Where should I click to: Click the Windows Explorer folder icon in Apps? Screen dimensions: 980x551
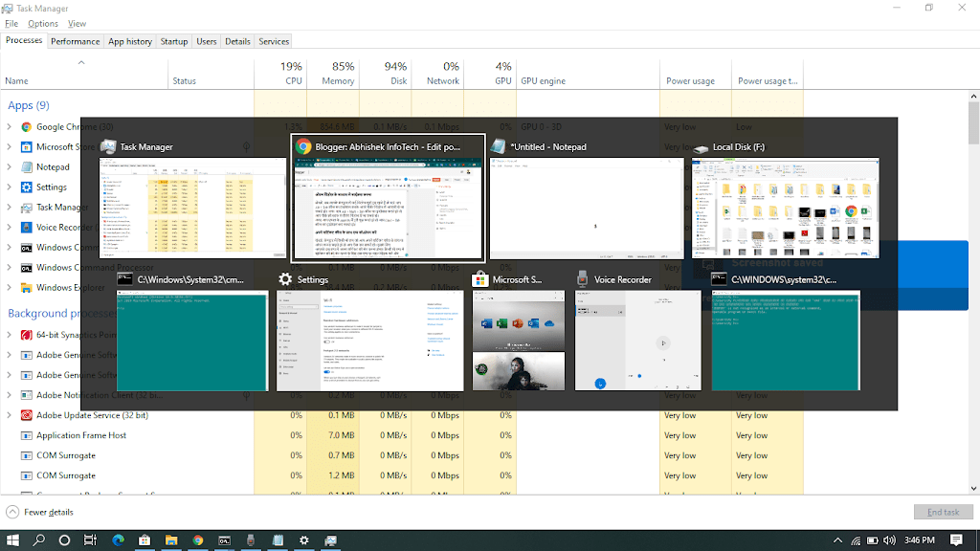coord(26,288)
